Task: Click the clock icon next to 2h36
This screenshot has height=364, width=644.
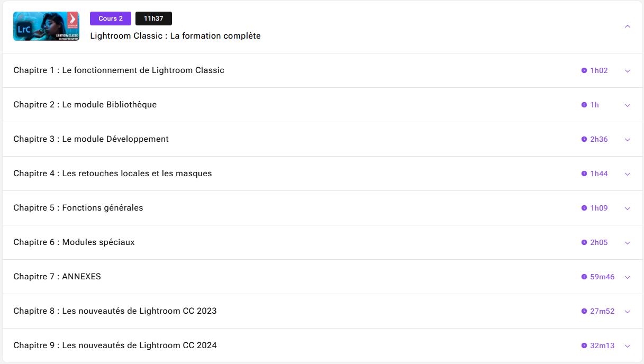Action: click(584, 139)
